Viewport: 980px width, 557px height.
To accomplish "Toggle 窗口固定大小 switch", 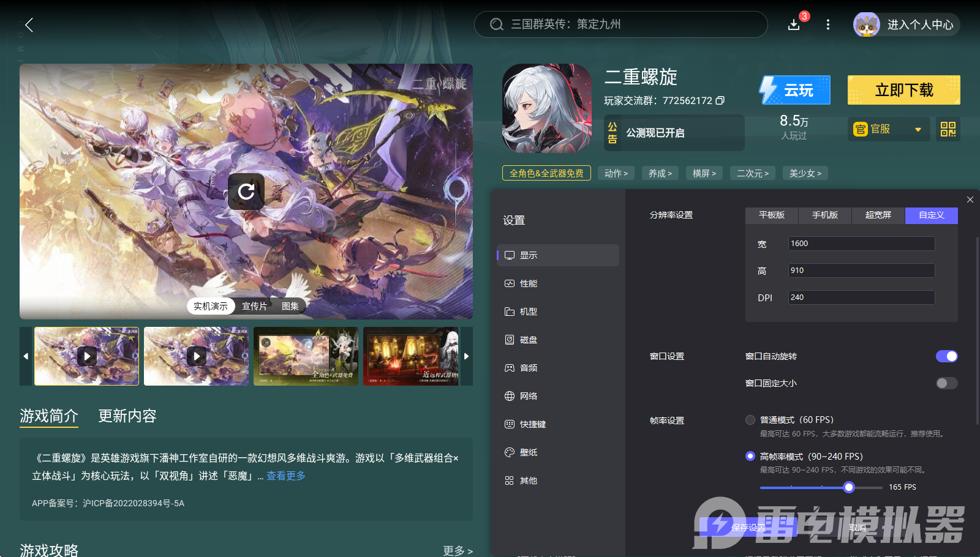I will 947,383.
